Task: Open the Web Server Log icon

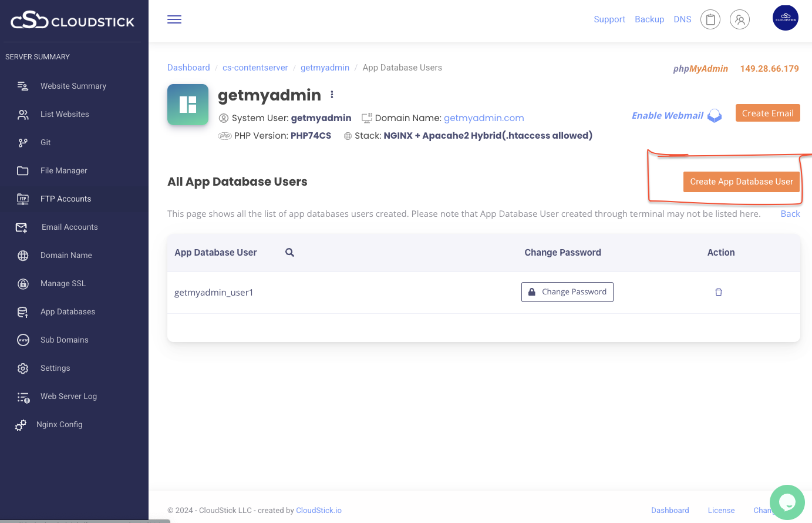Action: pos(22,396)
